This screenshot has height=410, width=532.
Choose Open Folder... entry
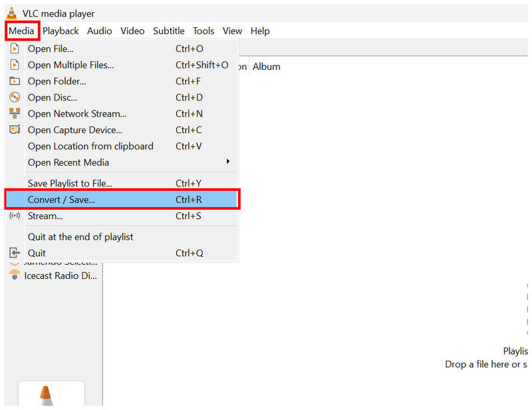coord(122,81)
